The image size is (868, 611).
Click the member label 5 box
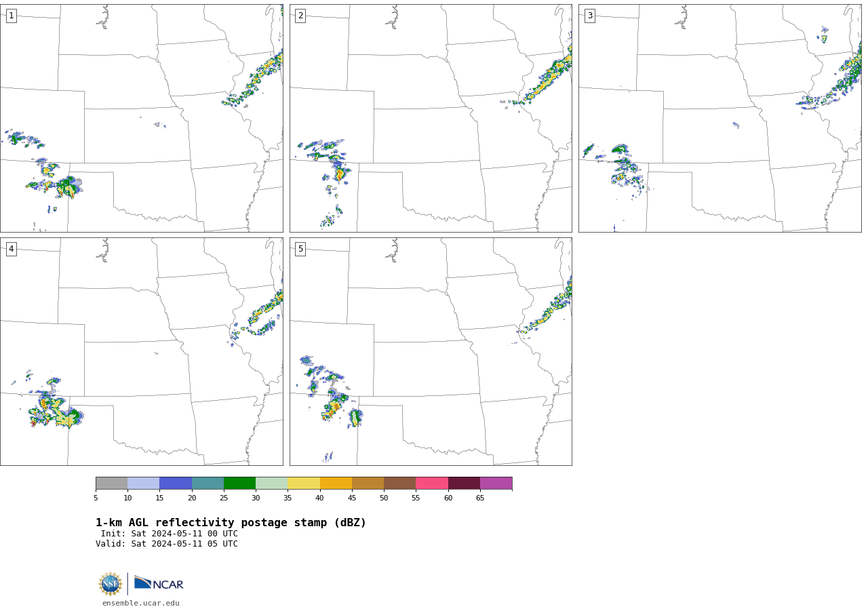click(300, 249)
